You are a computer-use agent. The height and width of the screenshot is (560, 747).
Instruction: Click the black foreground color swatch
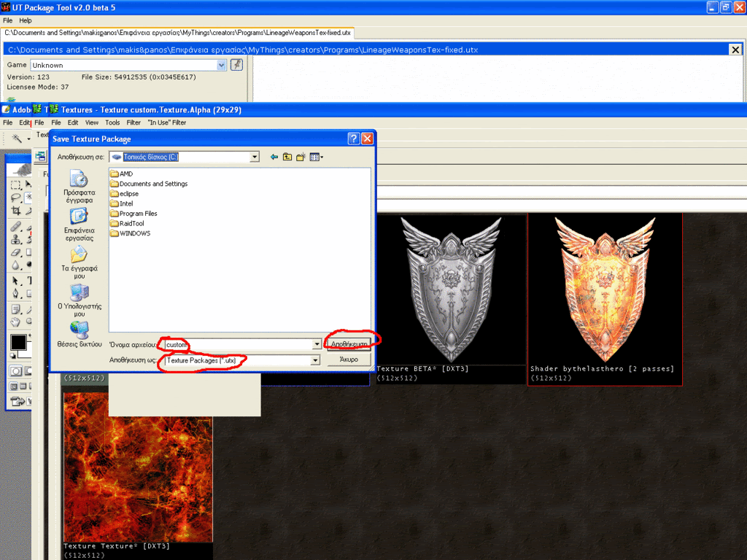tap(18, 343)
